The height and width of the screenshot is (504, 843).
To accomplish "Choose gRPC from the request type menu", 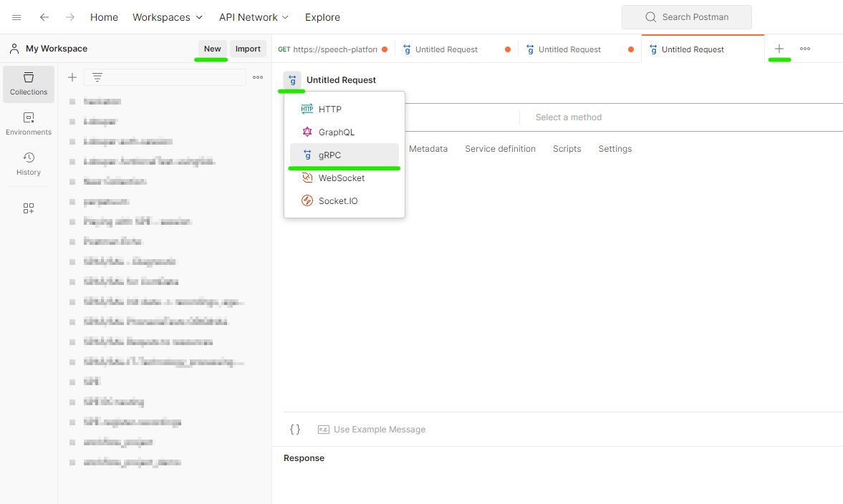I will (x=344, y=155).
